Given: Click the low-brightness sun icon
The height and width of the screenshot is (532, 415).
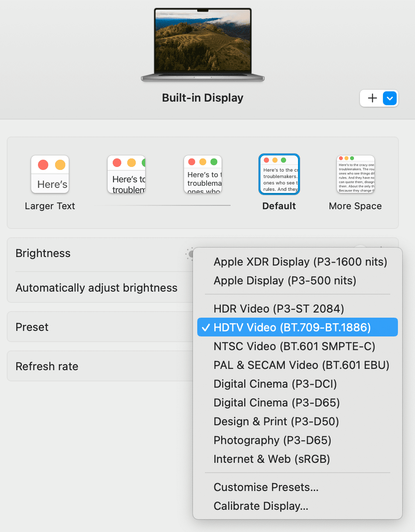Looking at the screenshot, I should pos(190,254).
